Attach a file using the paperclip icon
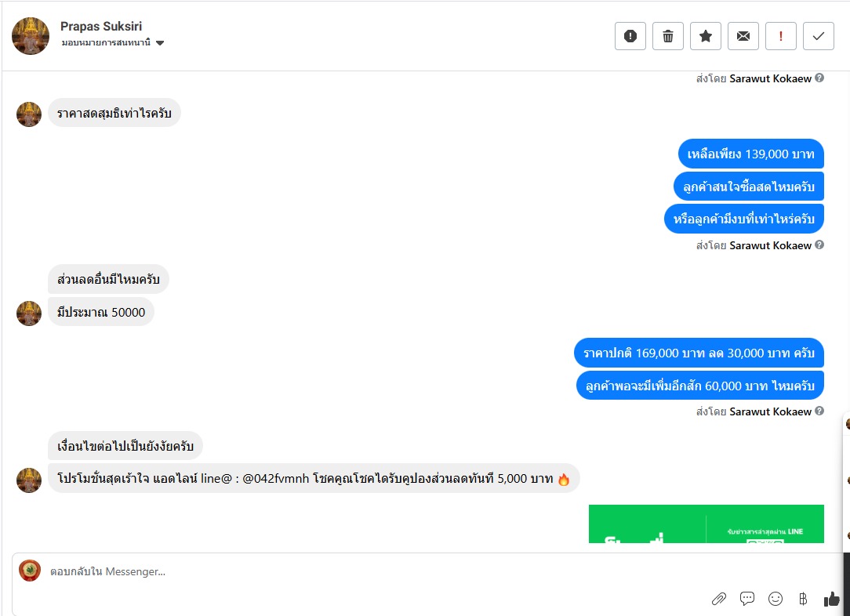The image size is (850, 616). click(x=719, y=599)
